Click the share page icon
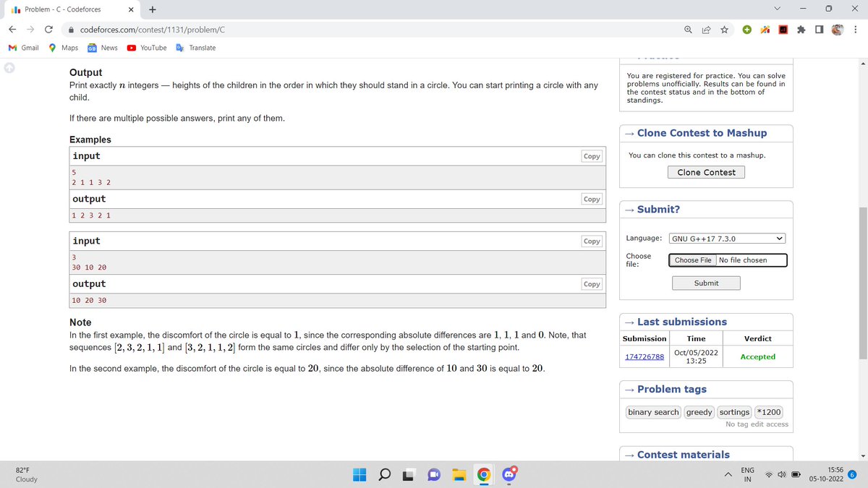Screen dimensions: 868x488 705,29
